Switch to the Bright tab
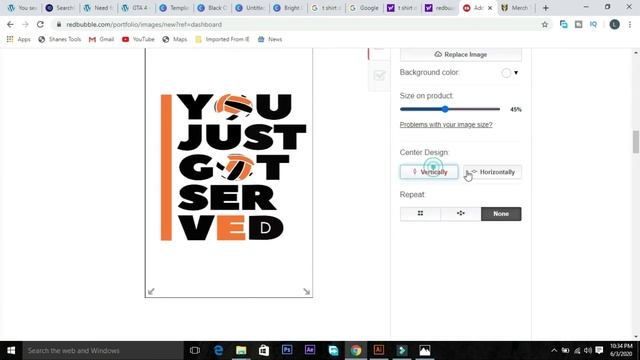 coord(288,8)
